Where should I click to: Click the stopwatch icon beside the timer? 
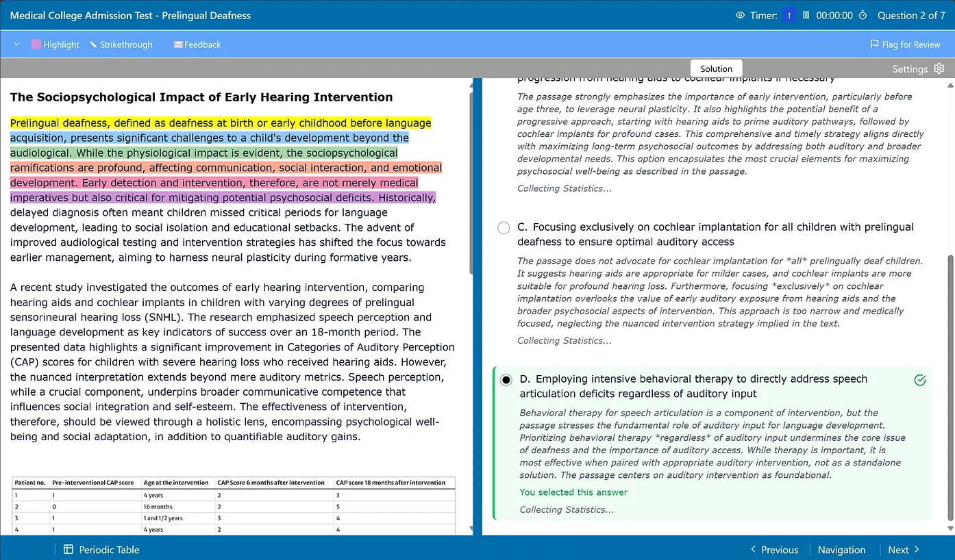tap(863, 15)
